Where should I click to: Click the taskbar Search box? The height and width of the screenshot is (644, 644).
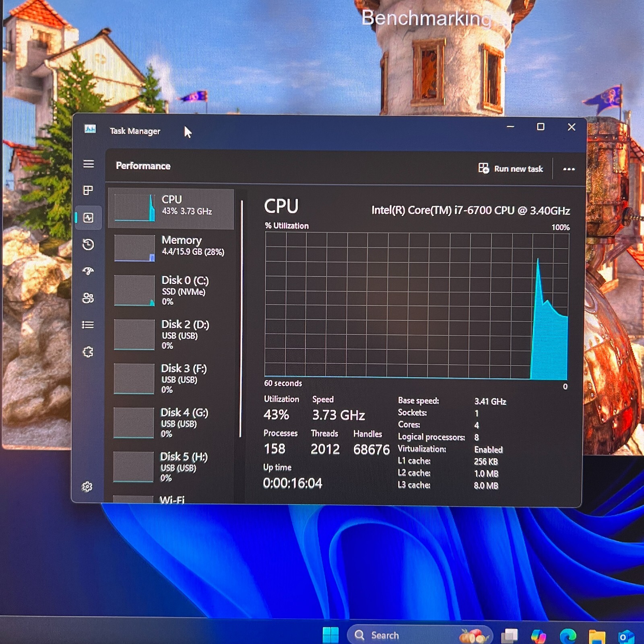(x=420, y=635)
